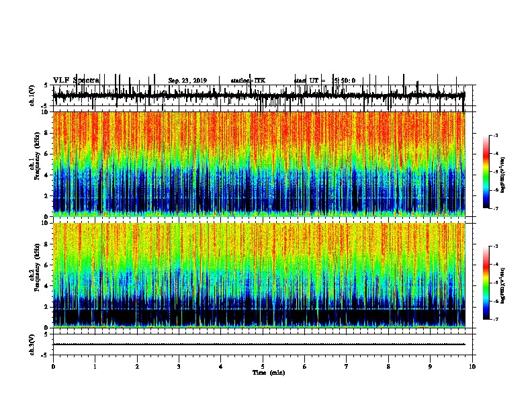Click the ch.2 frequency tick label "6"
The width and height of the screenshot is (532, 411).
pos(47,265)
